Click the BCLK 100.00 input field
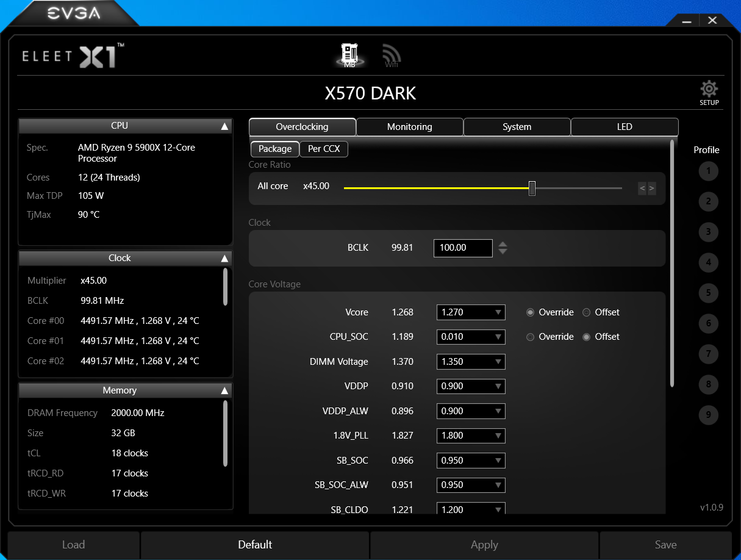The image size is (741, 560). 463,248
